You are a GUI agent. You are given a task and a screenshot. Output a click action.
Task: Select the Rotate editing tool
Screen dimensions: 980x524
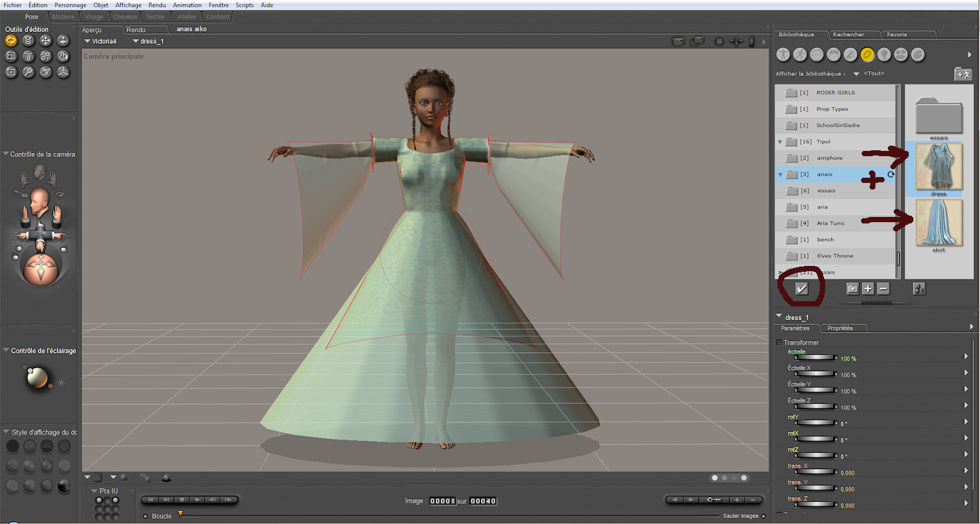tap(11, 41)
